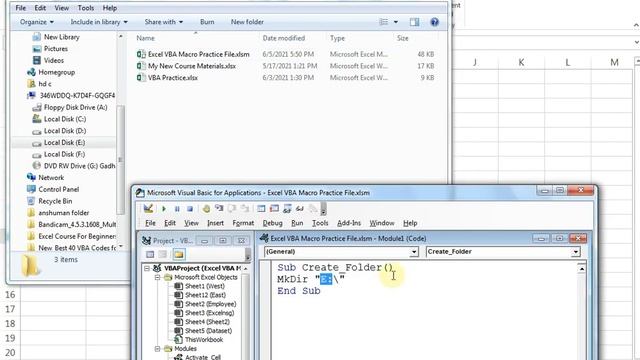Open the Explorer Tools menu
Screen dimensions: 640x360
point(86,8)
